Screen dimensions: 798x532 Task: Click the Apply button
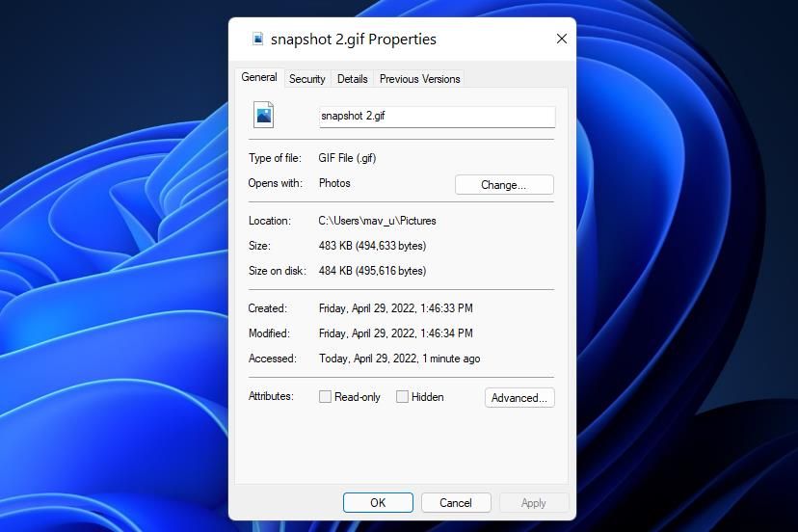pos(533,502)
